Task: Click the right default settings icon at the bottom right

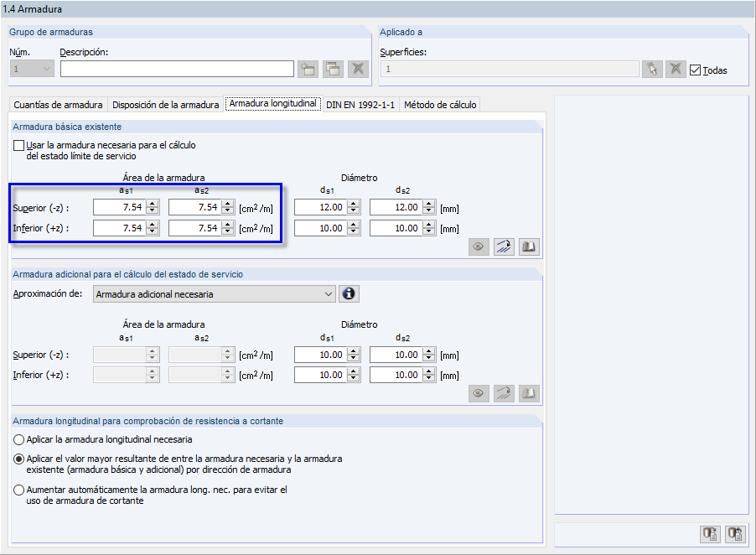Action: [735, 534]
